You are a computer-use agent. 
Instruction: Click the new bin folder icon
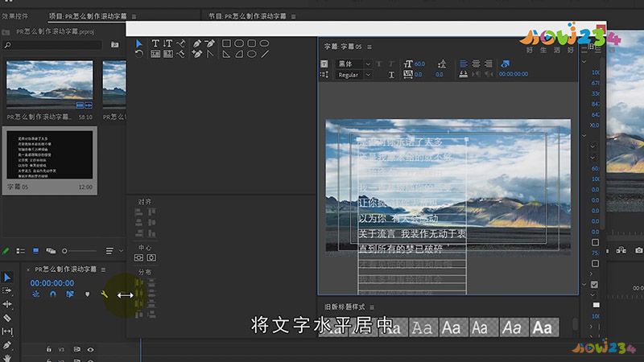point(115,45)
